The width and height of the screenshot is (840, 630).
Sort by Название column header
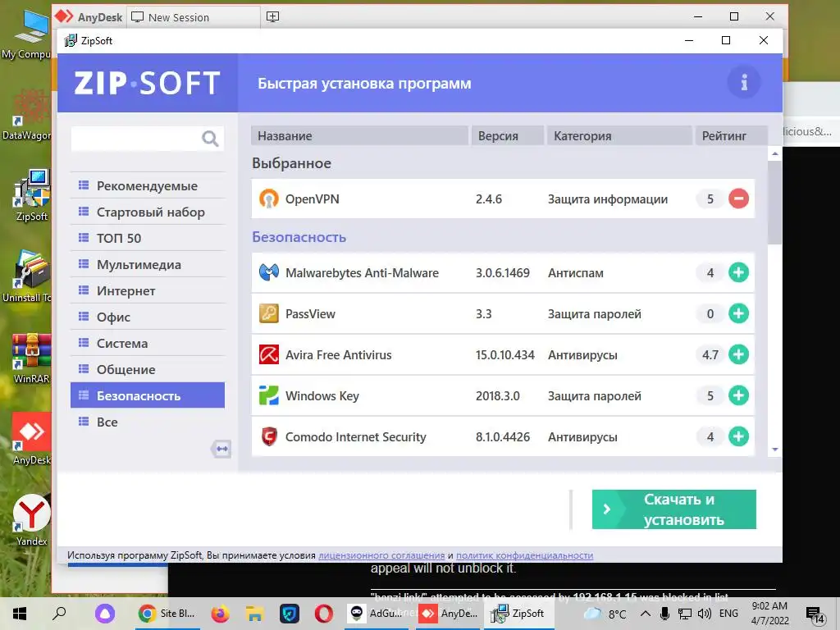point(359,135)
